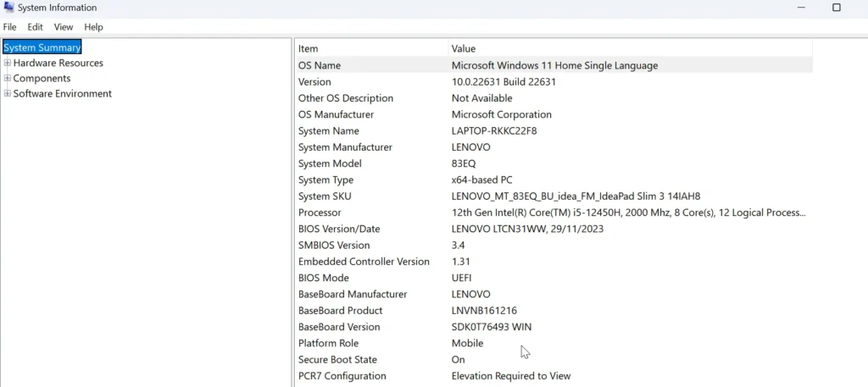Select System Summary in the tree
This screenshot has width=868, height=387.
coord(42,47)
